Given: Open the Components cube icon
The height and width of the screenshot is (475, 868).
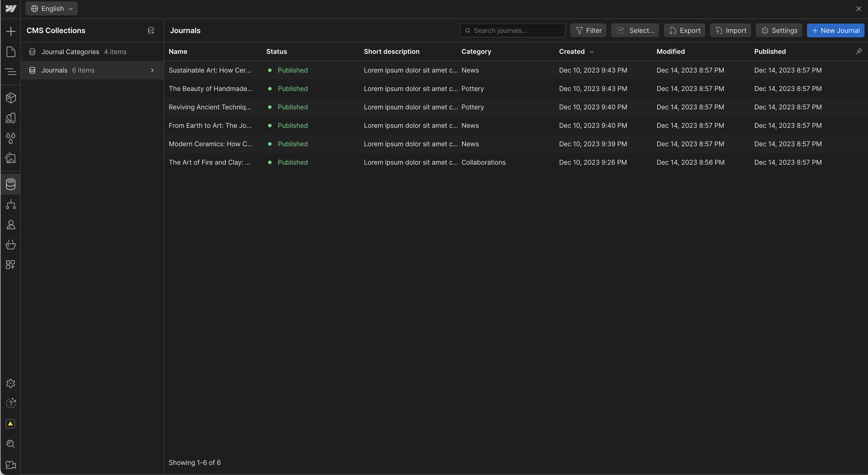Looking at the screenshot, I should [11, 98].
